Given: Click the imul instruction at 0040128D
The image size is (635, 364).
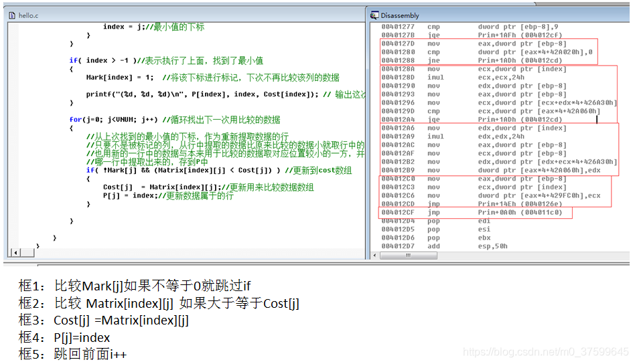Looking at the screenshot, I should click(453, 77).
